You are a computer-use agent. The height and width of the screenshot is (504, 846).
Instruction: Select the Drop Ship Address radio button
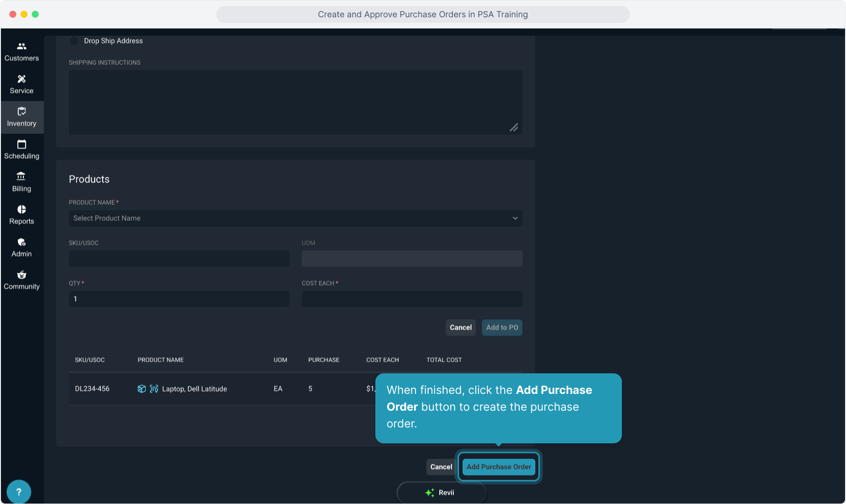coord(74,41)
